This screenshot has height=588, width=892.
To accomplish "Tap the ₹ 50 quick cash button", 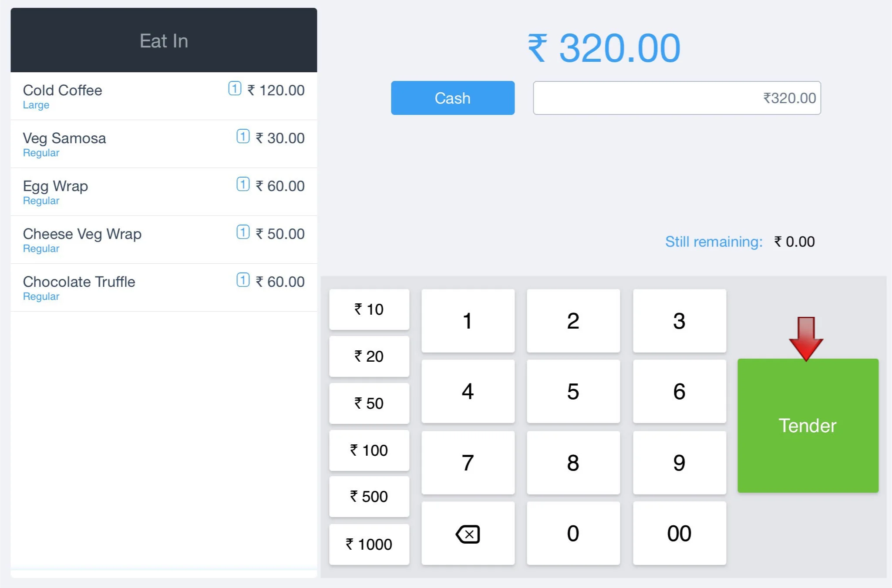I will click(369, 403).
